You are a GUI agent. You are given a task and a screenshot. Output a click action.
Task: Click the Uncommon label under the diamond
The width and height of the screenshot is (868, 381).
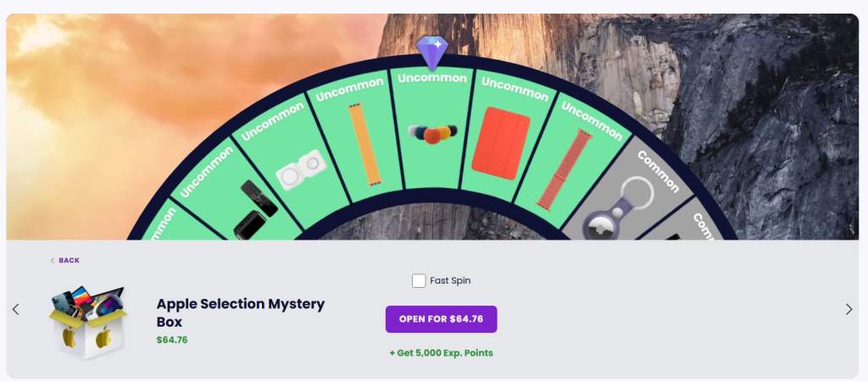432,79
